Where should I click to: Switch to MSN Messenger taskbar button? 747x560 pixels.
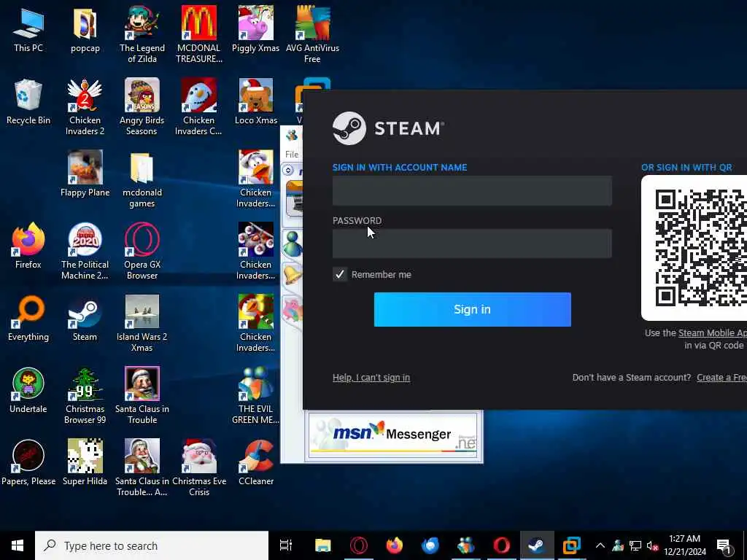coord(466,545)
